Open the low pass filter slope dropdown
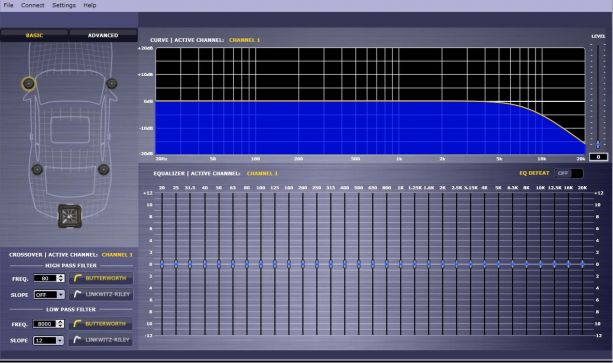This screenshot has height=363, width=613. [x=48, y=340]
